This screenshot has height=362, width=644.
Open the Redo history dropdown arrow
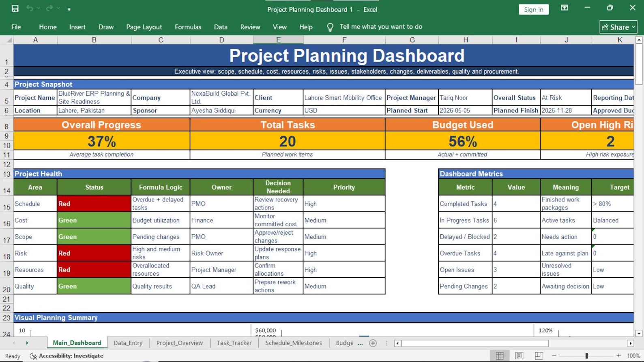click(58, 9)
